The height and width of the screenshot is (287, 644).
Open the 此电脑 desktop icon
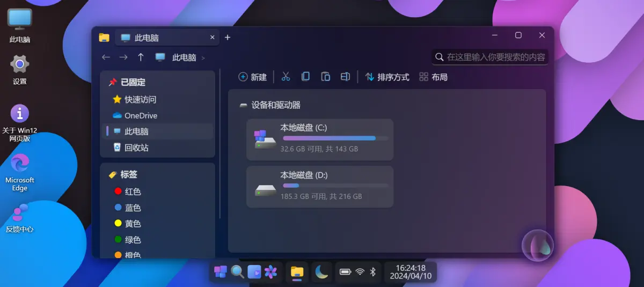tap(20, 25)
